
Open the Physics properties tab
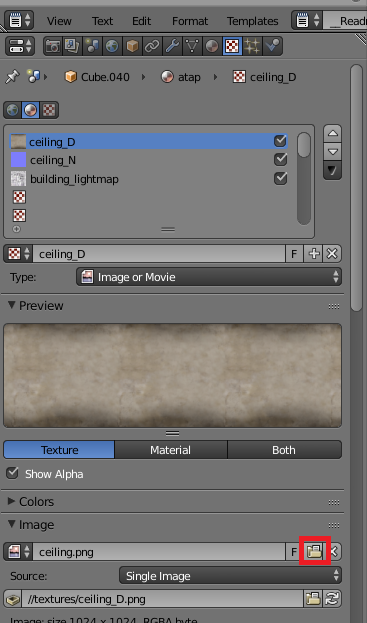pos(272,46)
